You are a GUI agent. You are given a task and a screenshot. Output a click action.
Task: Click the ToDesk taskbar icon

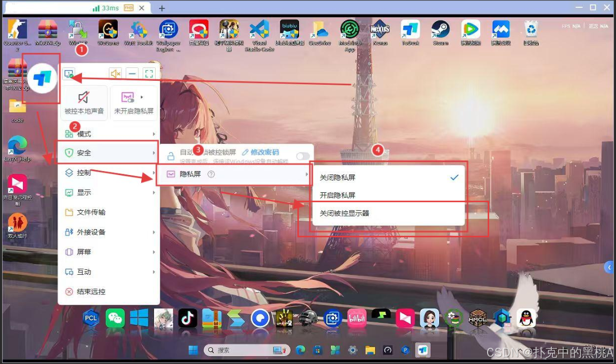pos(423,350)
